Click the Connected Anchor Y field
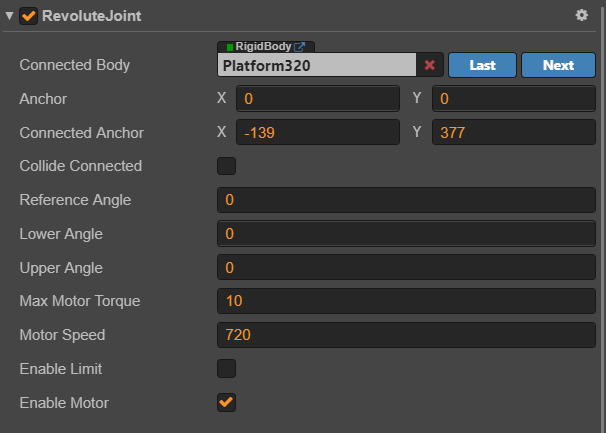 click(x=513, y=133)
